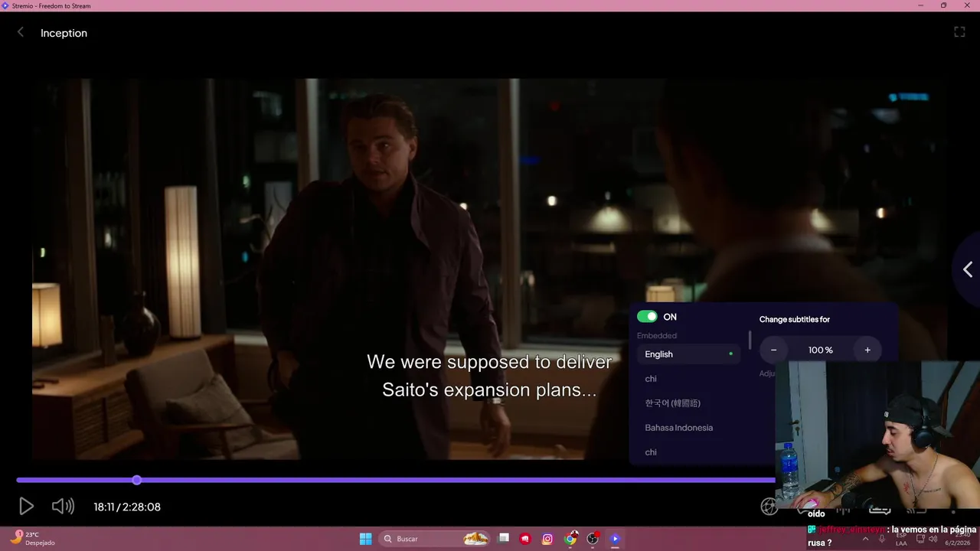Open the side drawer chevron on right edge
This screenshot has width=980, height=551.
pos(968,269)
